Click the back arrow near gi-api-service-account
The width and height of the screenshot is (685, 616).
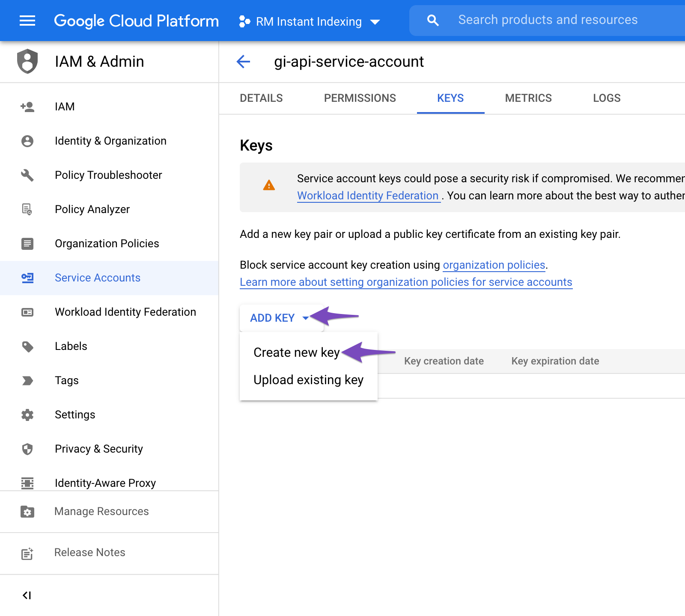pos(243,62)
